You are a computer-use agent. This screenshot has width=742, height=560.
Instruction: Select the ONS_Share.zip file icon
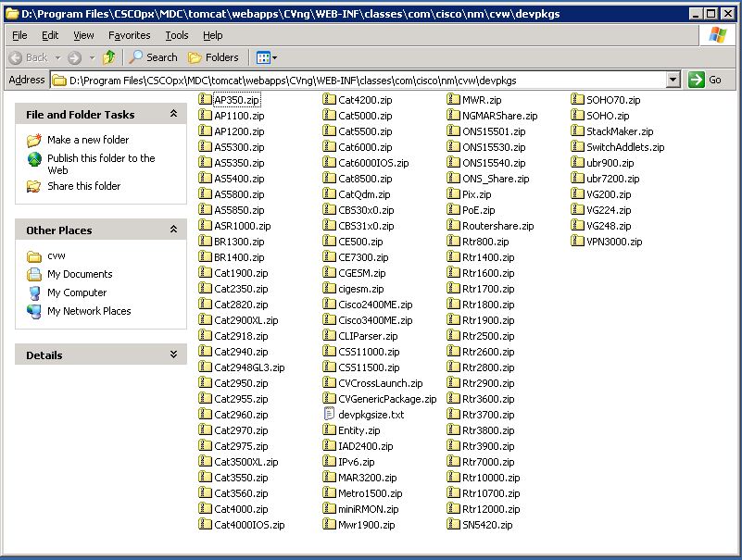453,178
